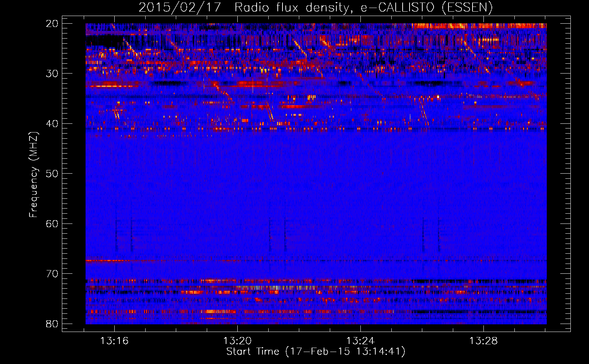Click the 'Frequency (MHZ)' y-axis label

[x=33, y=175]
